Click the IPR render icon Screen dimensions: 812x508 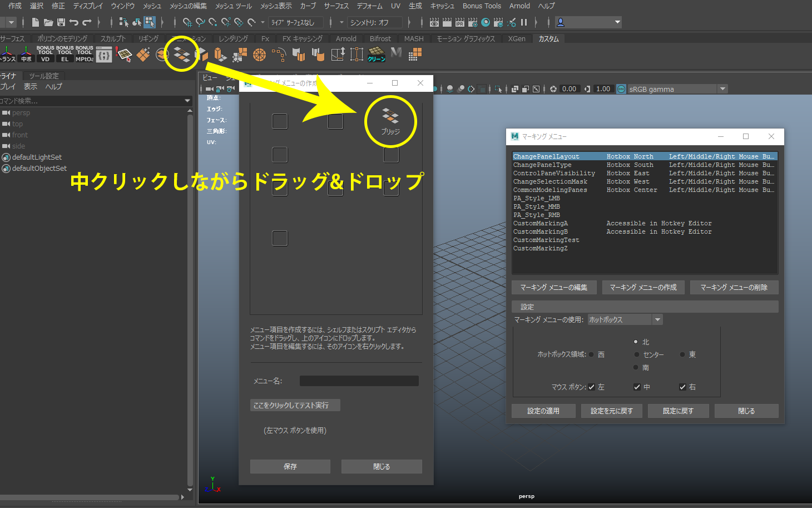click(460, 22)
